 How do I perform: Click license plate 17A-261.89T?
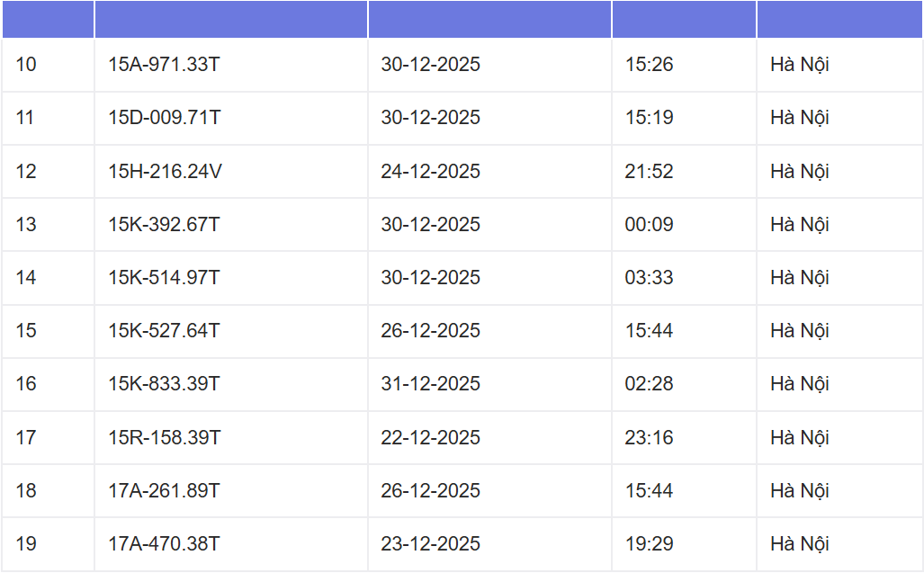click(x=164, y=491)
